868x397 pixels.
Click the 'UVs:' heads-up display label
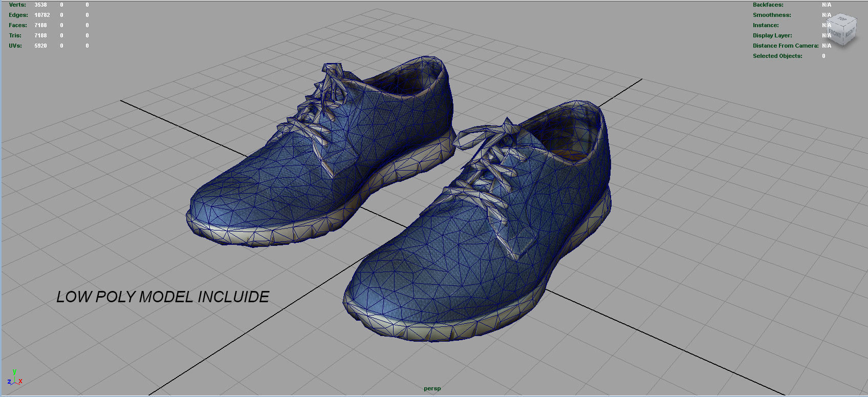15,46
